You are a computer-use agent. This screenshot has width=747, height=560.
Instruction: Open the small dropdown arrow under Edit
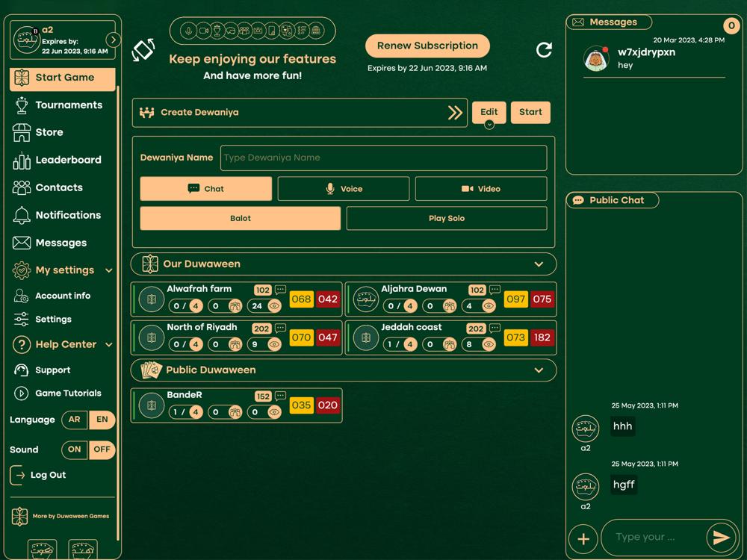click(489, 125)
